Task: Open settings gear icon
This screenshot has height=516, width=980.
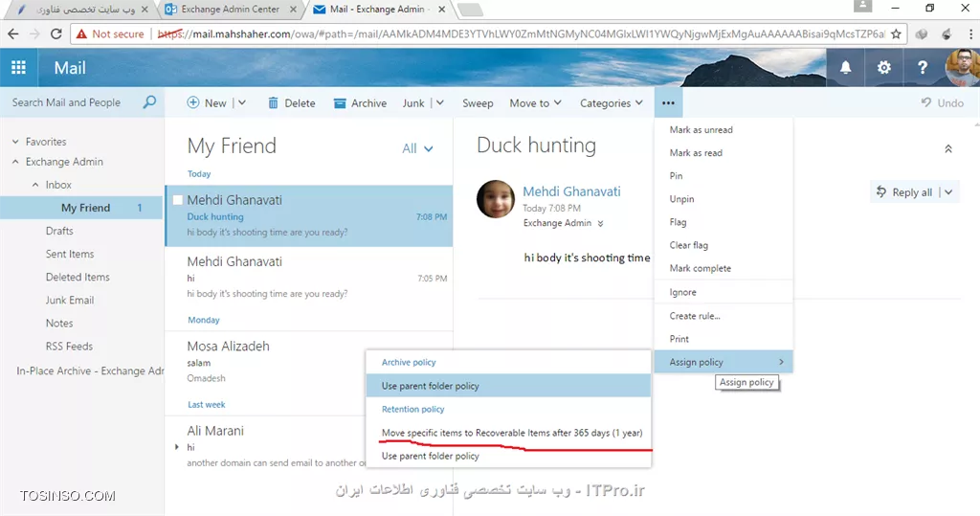Action: click(883, 68)
